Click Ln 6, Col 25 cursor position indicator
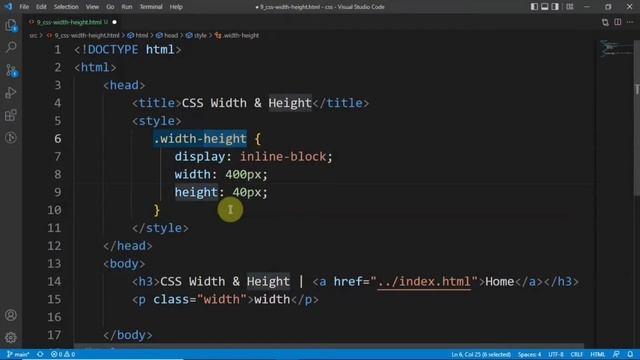The width and height of the screenshot is (640, 360). (481, 354)
